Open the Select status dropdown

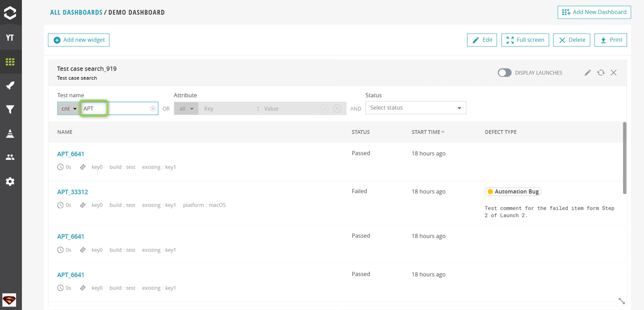415,107
